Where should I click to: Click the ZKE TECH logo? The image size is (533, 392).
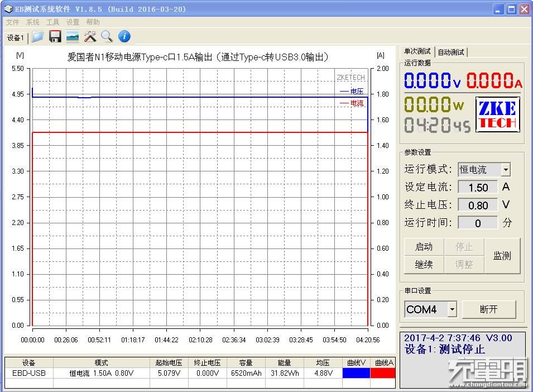[x=498, y=114]
